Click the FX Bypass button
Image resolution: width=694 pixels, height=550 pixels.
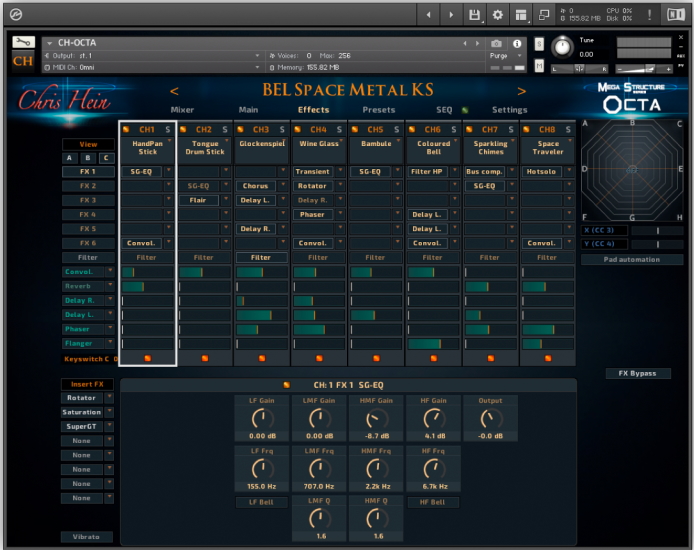click(x=636, y=373)
